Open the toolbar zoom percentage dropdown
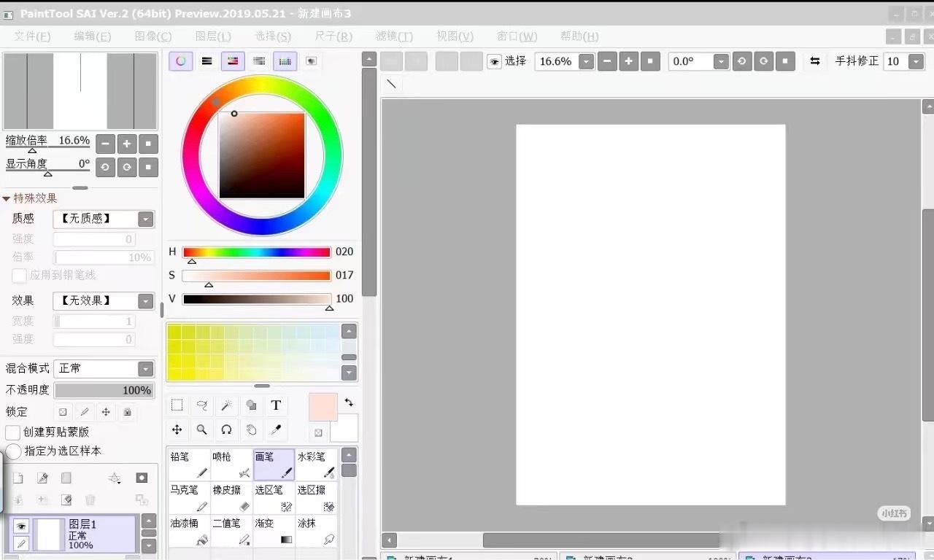The height and width of the screenshot is (560, 934). coord(586,62)
